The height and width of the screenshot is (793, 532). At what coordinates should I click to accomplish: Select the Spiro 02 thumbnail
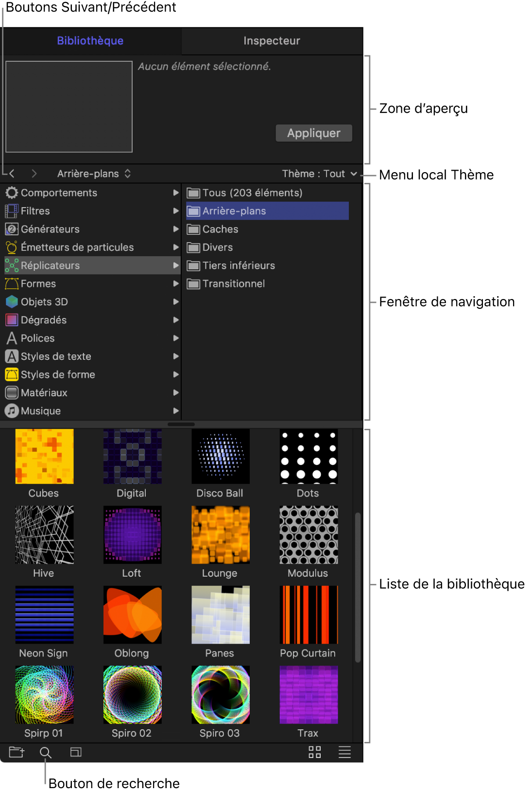coord(132,695)
